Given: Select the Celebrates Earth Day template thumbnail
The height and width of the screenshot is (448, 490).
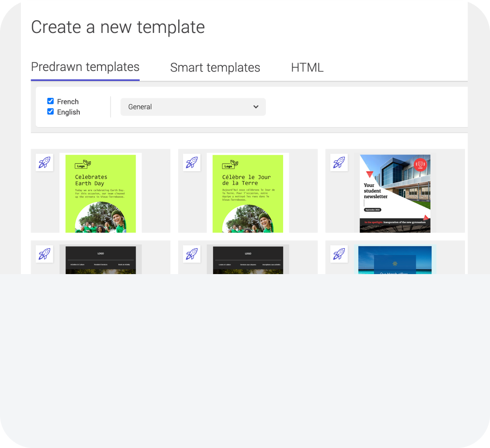Looking at the screenshot, I should (101, 193).
